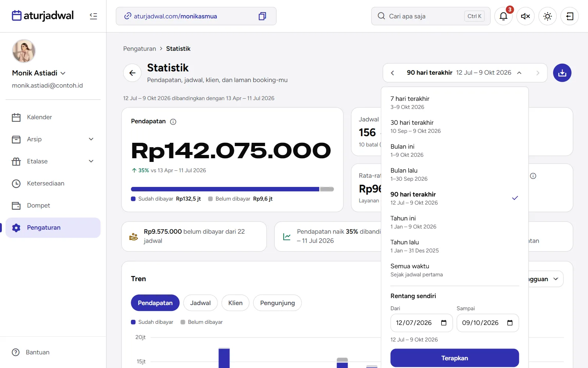588x368 pixels.
Task: Select the Bulan lalu range
Action: coord(455,174)
